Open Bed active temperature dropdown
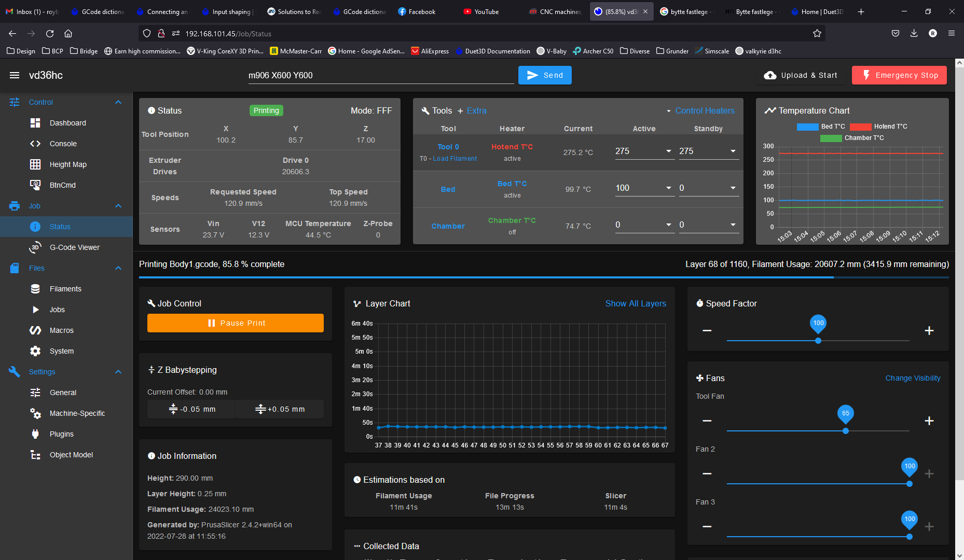 (669, 188)
